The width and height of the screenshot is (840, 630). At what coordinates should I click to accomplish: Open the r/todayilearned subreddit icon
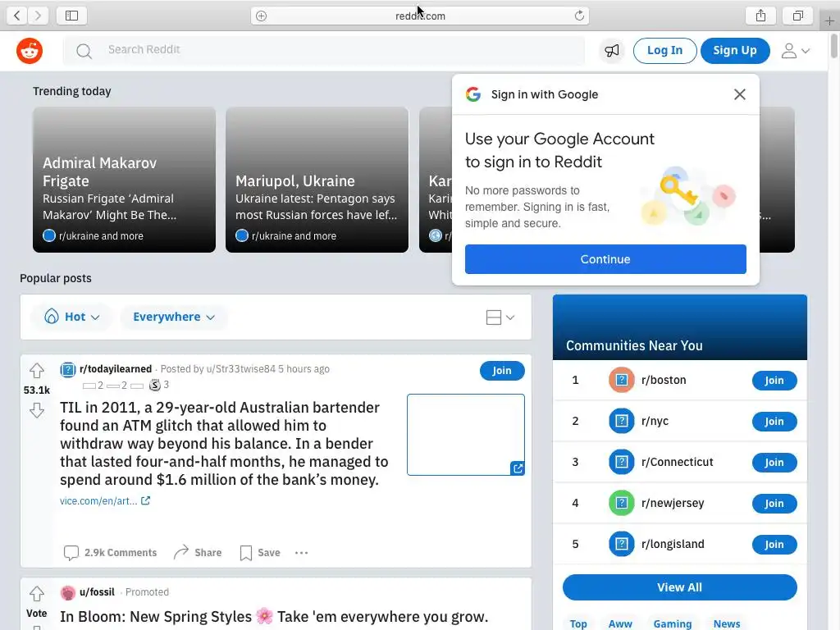tap(67, 370)
